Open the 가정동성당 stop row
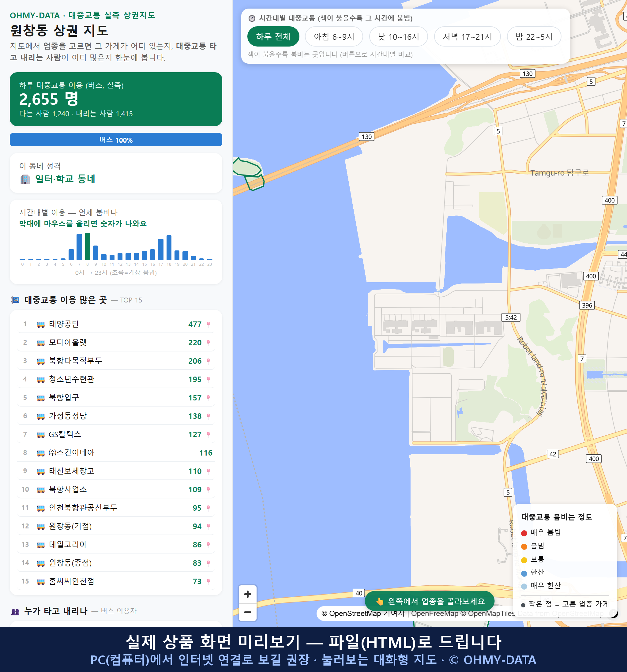The image size is (627, 672). [116, 416]
